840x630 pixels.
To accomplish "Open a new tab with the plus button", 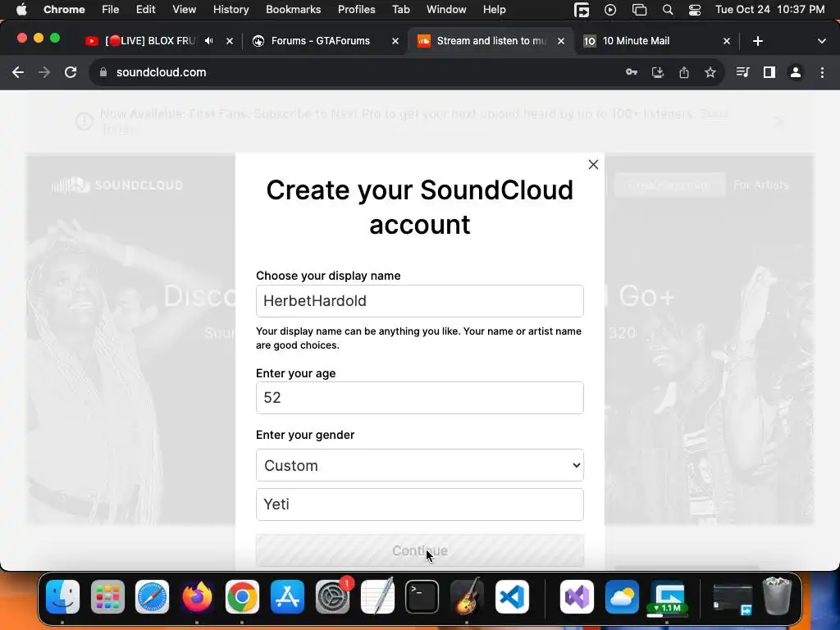I will (x=757, y=41).
